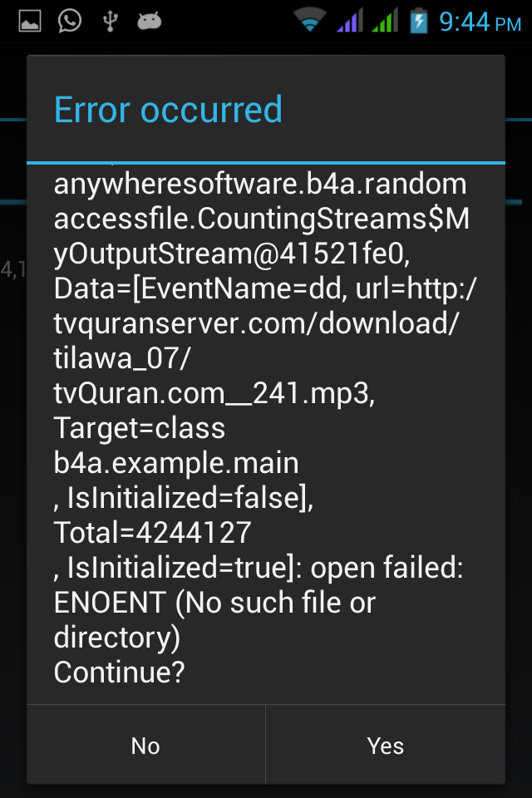Viewport: 532px width, 798px height.
Task: Tap the 9:44 PM clock
Action: click(x=480, y=22)
